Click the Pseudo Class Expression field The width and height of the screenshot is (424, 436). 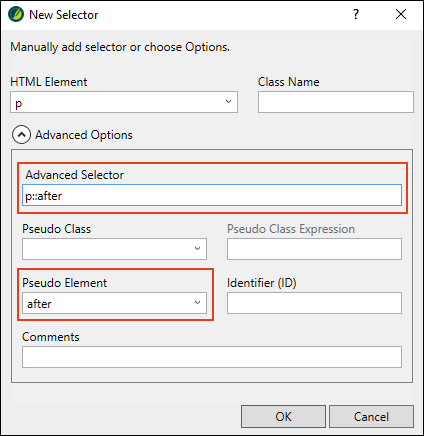point(314,249)
